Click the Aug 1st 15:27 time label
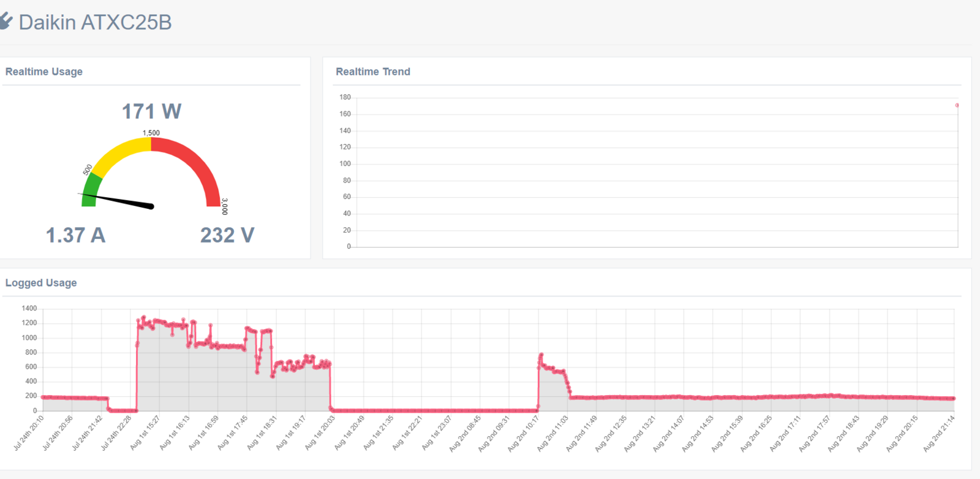This screenshot has width=980, height=479. point(145,433)
